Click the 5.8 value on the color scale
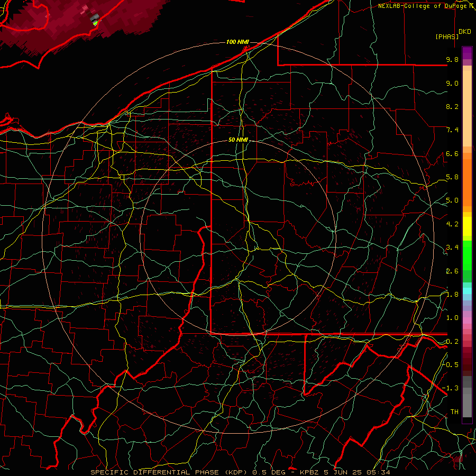The image size is (476, 476). click(452, 177)
